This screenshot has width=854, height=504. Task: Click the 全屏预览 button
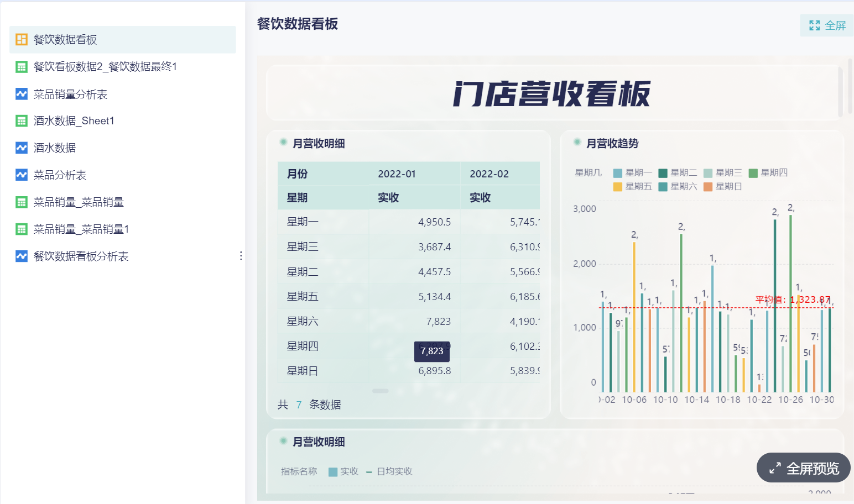pos(804,468)
